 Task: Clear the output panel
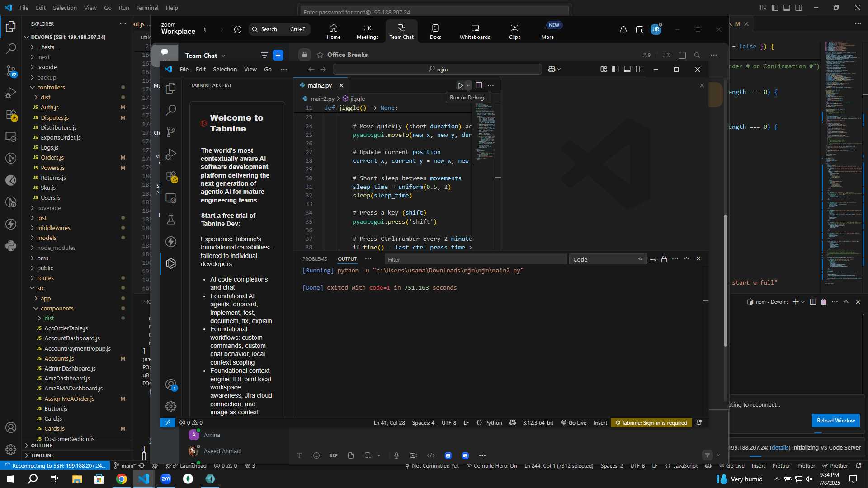pos(653,259)
